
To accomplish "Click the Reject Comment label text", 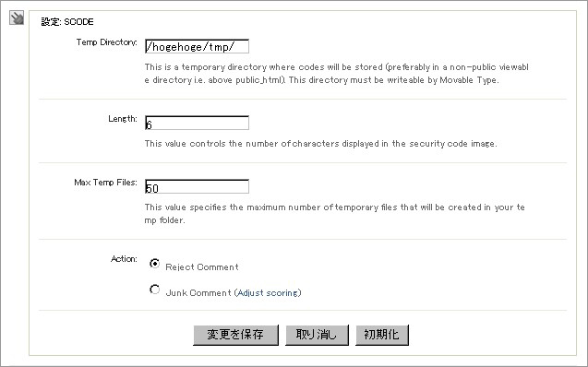I will click(202, 267).
